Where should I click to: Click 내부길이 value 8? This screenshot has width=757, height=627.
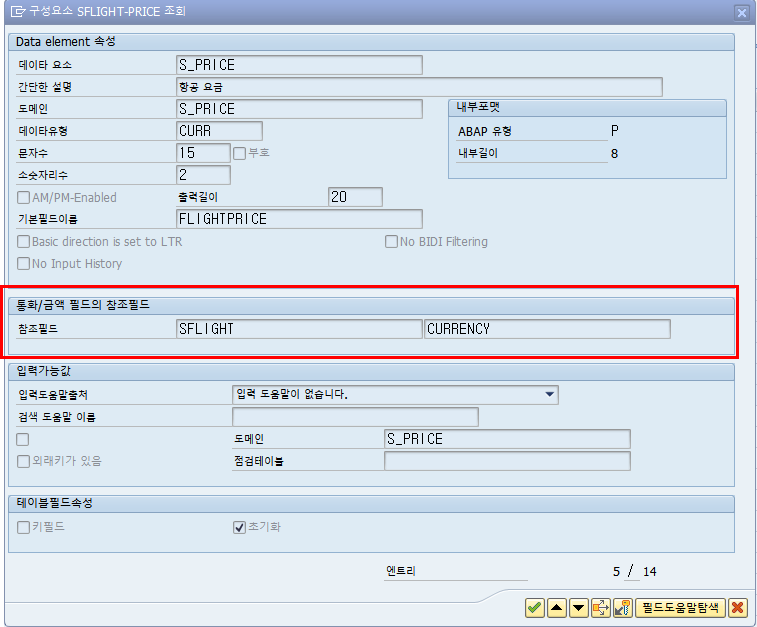click(x=614, y=153)
